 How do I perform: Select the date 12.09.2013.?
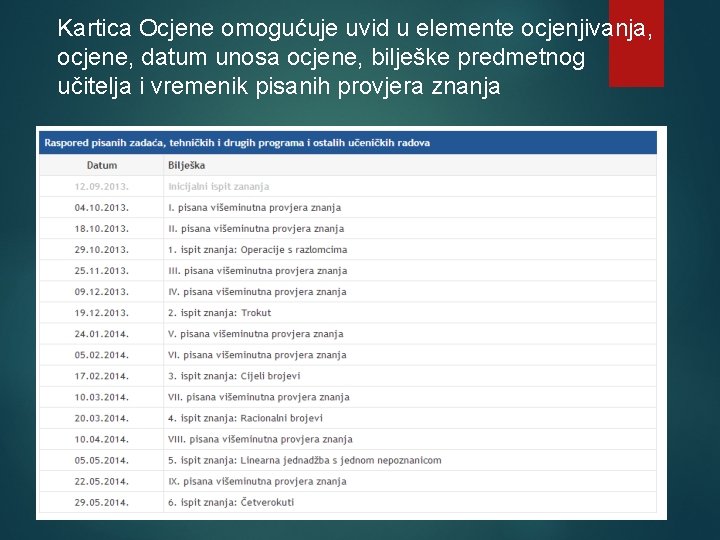coord(101,186)
